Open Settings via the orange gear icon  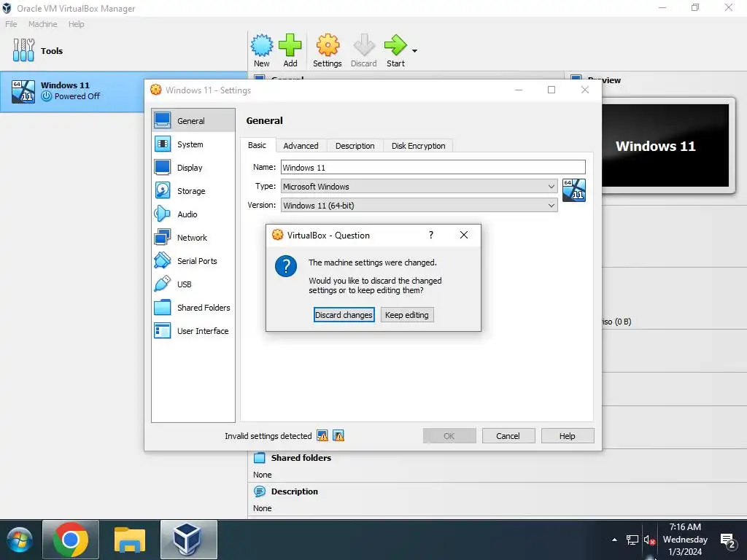[x=328, y=50]
